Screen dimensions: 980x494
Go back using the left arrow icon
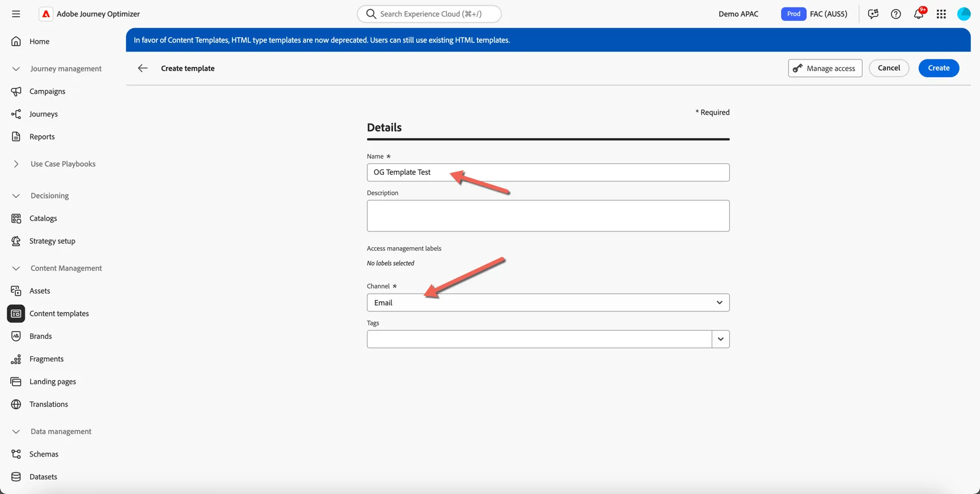pos(143,68)
